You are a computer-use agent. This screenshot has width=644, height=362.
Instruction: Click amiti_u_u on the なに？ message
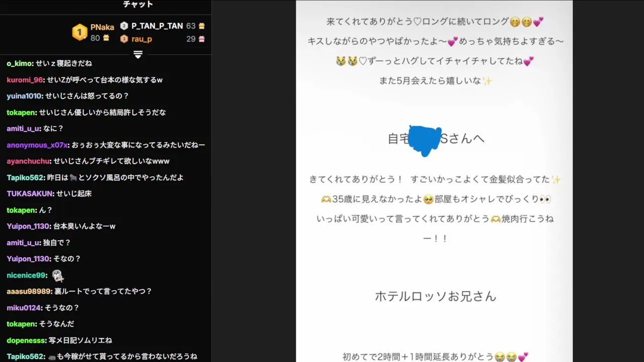[23, 129]
